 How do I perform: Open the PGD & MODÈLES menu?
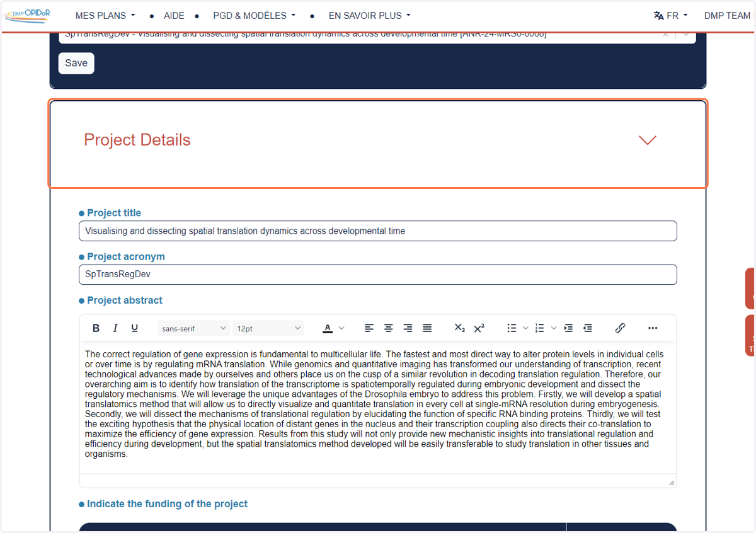point(255,16)
